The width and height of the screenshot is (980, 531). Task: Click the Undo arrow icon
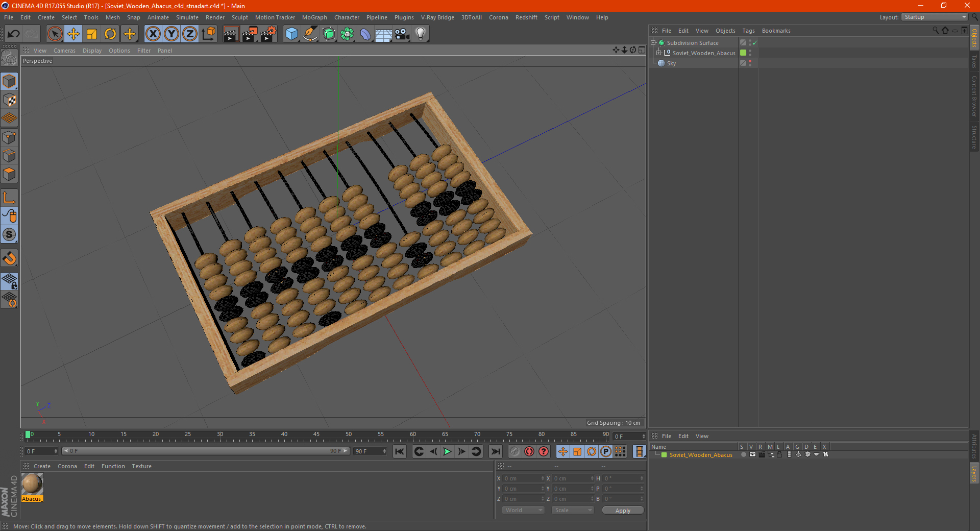pos(14,34)
